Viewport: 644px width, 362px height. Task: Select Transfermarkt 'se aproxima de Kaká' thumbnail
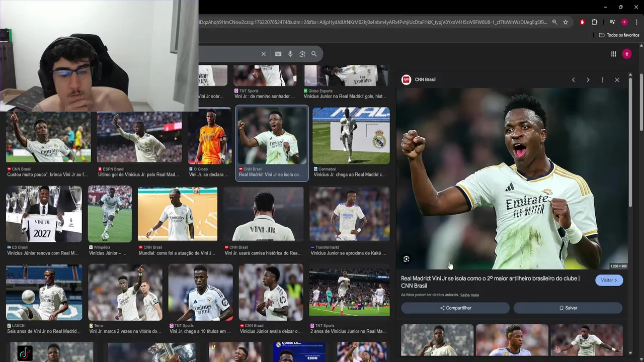(x=349, y=214)
